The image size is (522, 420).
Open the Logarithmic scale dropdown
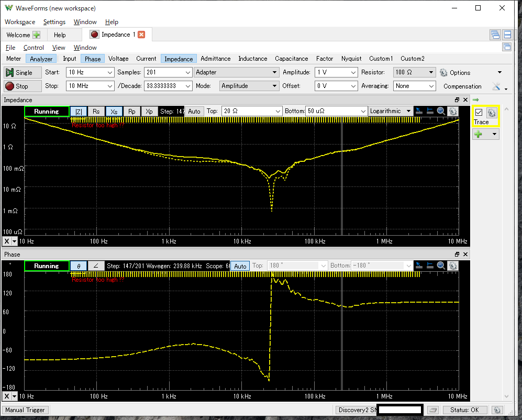point(391,111)
